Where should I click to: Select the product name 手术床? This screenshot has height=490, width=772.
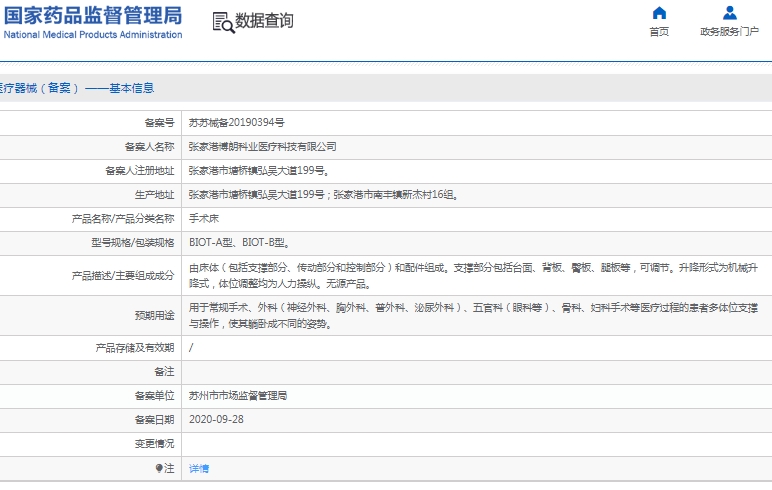pyautogui.click(x=204, y=219)
